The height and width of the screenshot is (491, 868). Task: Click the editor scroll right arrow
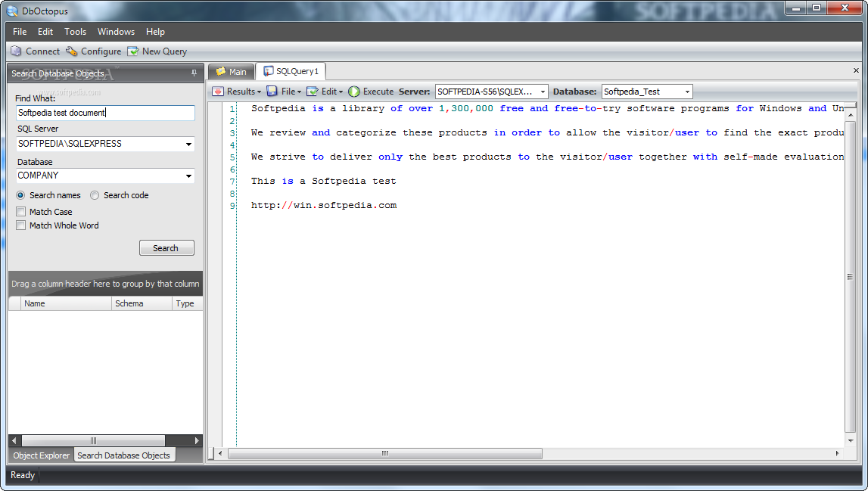coord(837,453)
